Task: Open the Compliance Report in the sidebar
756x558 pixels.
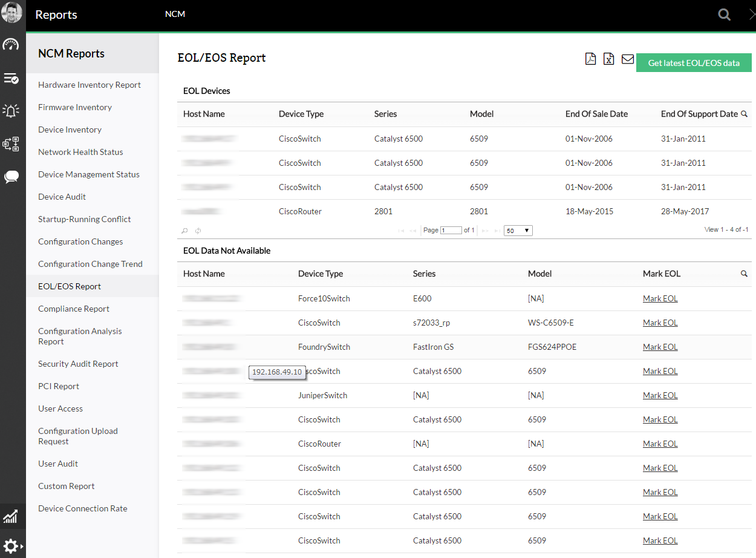Action: [74, 309]
